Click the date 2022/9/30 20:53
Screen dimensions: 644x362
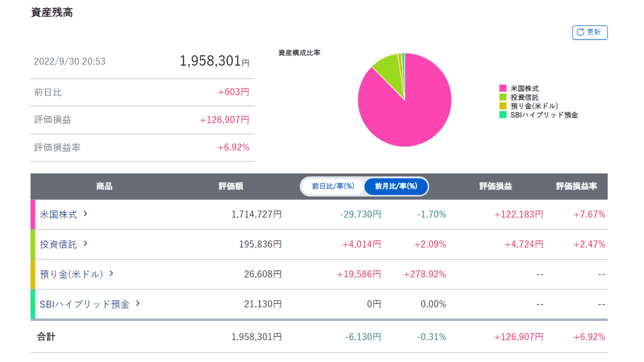coord(70,61)
